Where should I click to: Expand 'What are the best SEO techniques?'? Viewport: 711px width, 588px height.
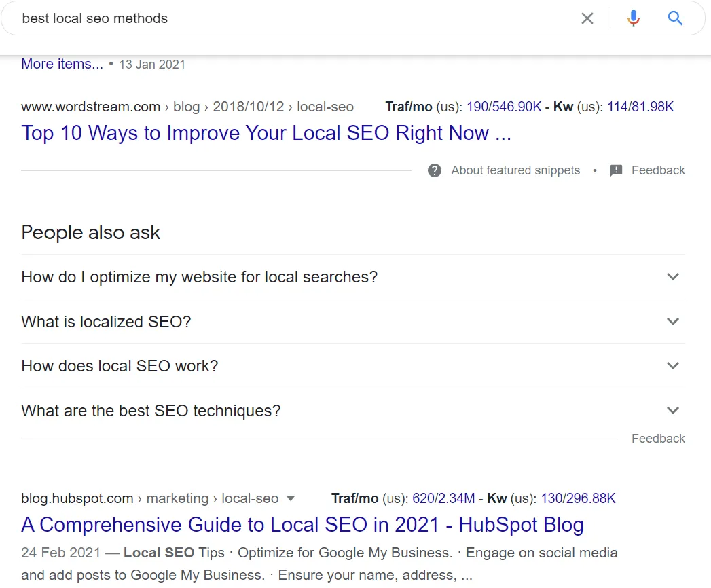tap(672, 411)
